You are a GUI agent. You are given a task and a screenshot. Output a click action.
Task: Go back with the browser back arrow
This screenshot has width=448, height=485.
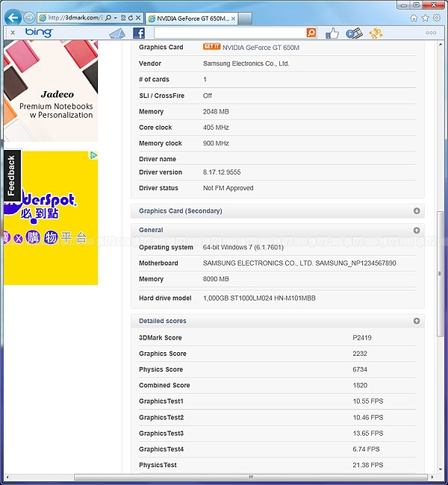point(13,18)
